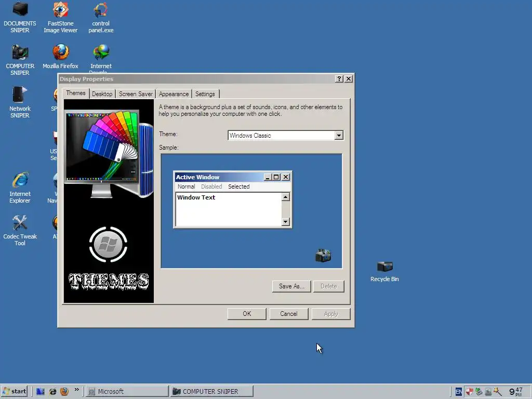Open the Settings tab
This screenshot has height=399, width=532.
click(205, 94)
